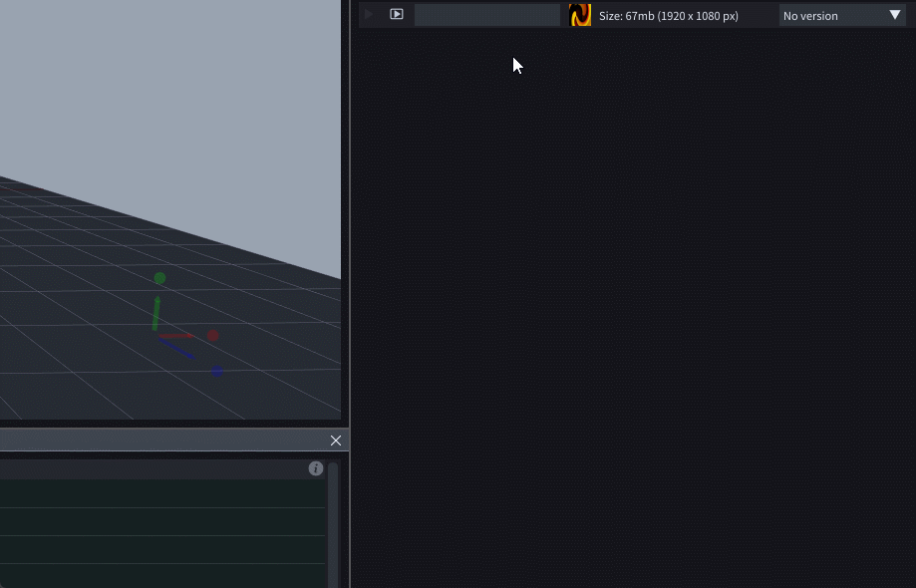Click the play arrow in the top toolbar

coord(369,15)
